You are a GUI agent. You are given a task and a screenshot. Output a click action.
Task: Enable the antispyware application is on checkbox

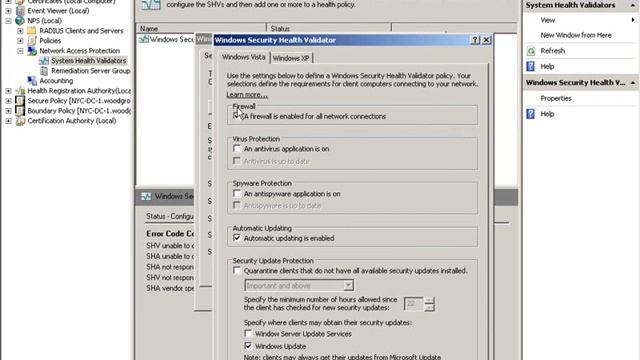[x=237, y=193]
